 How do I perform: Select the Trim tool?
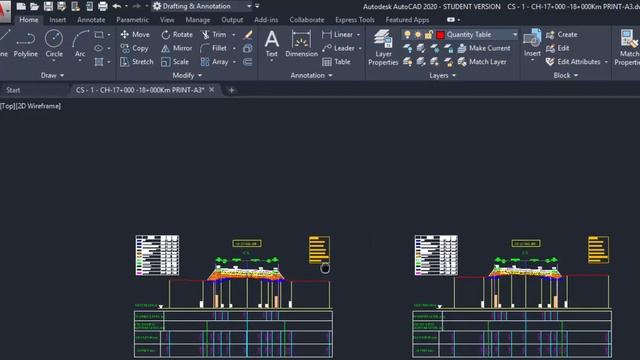214,35
